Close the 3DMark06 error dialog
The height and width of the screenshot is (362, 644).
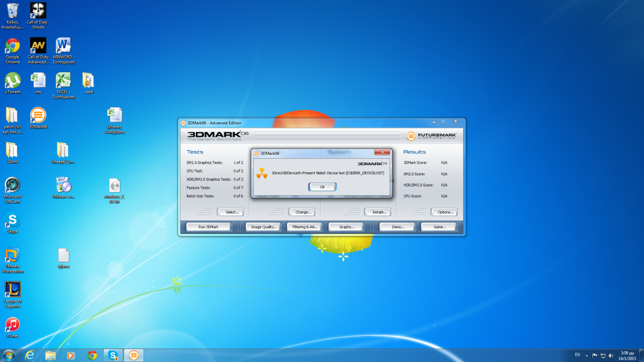[x=382, y=152]
